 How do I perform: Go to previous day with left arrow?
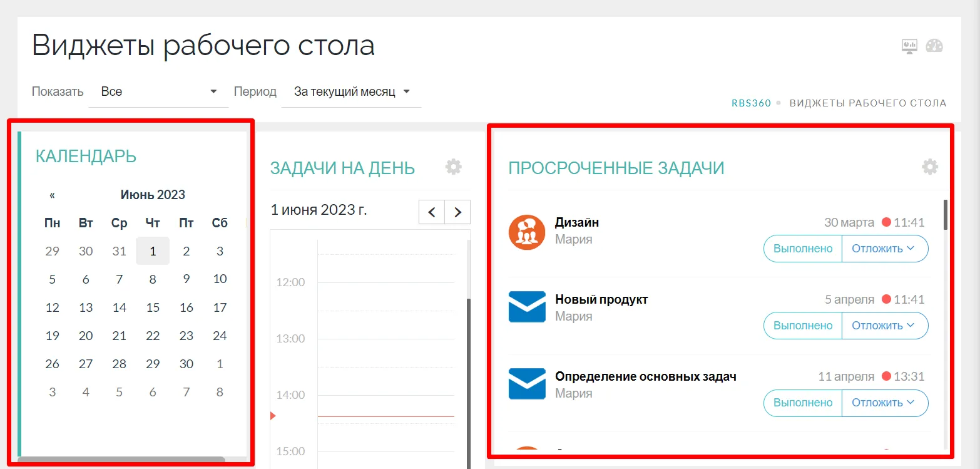432,212
